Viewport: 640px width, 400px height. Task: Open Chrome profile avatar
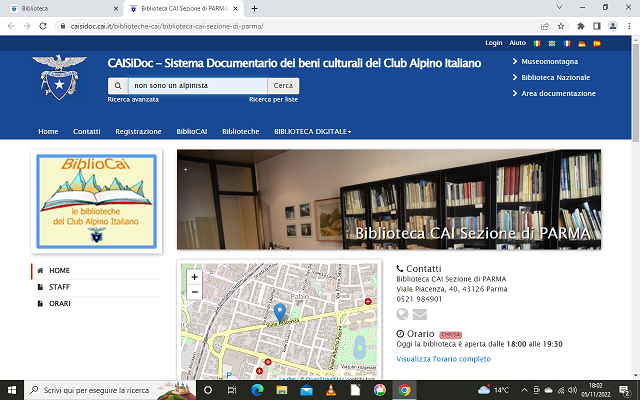tap(613, 26)
